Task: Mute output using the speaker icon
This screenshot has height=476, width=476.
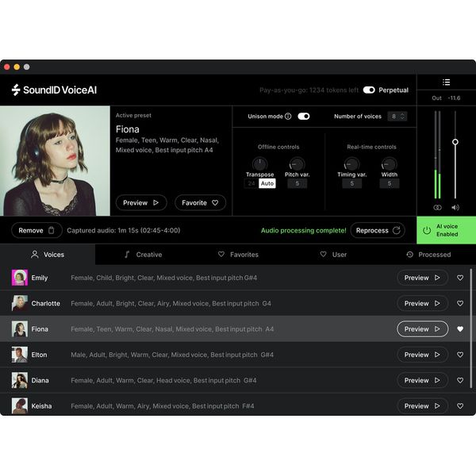Action: tap(455, 207)
